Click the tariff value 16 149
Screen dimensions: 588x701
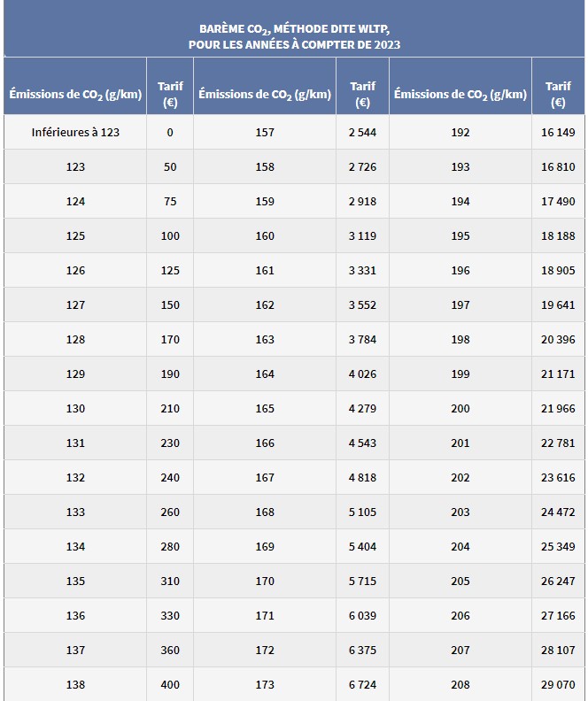click(558, 132)
